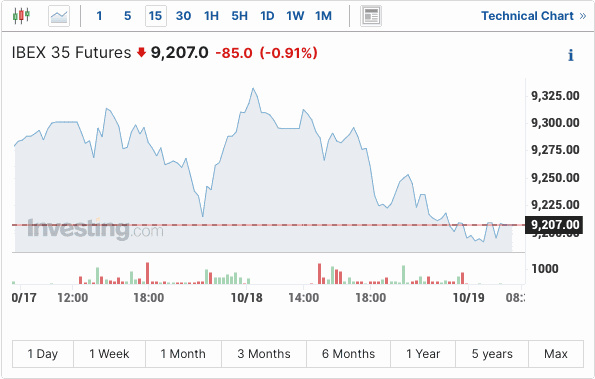This screenshot has width=595, height=379.
Task: Select the 1M interval
Action: (x=323, y=16)
